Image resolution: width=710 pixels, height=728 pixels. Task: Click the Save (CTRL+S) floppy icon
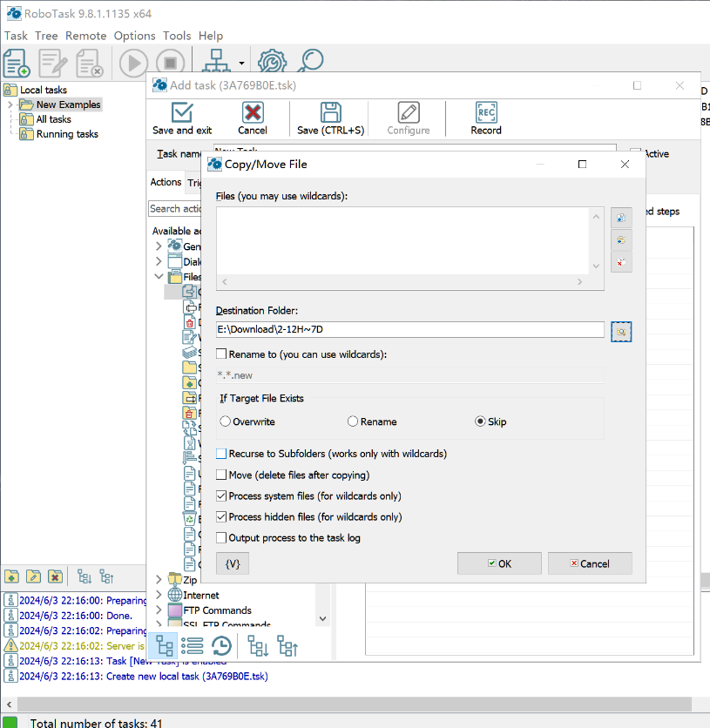pyautogui.click(x=330, y=113)
